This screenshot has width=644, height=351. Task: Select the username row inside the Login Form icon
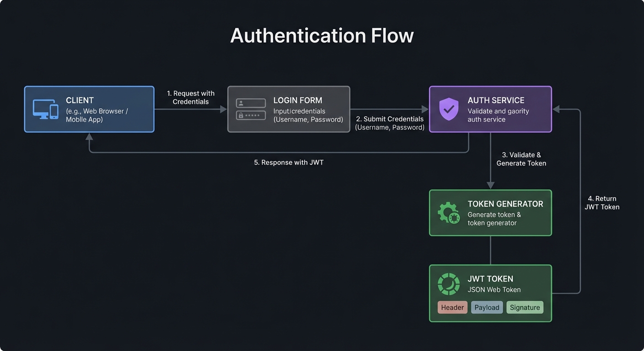coord(251,103)
